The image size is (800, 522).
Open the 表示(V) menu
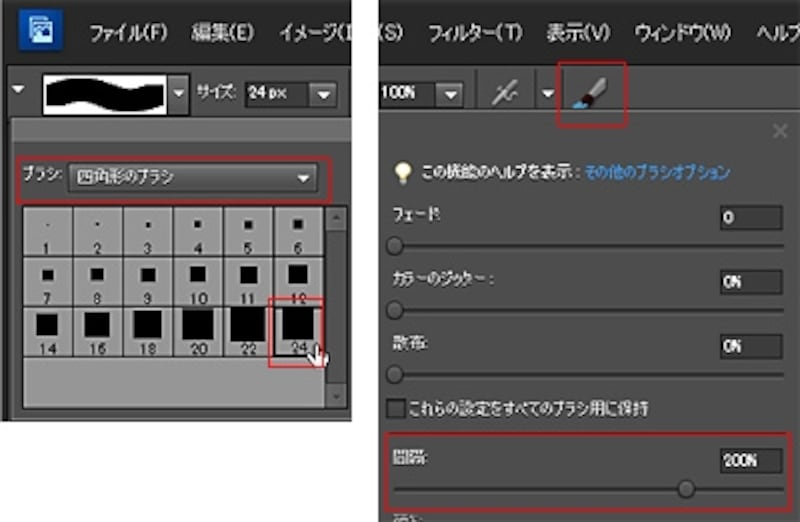(x=578, y=33)
